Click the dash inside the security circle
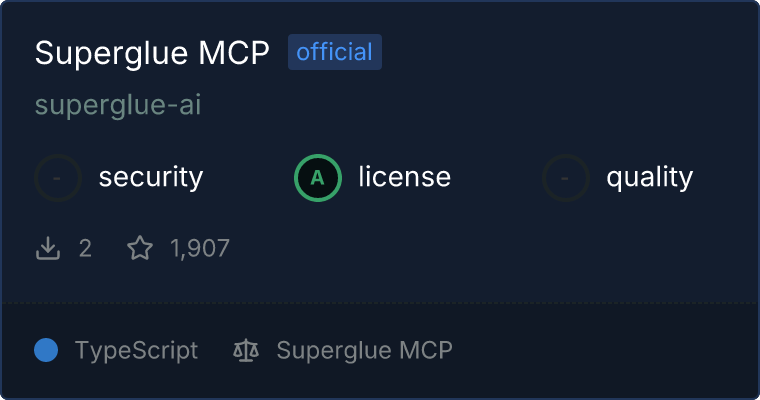This screenshot has height=400, width=760. 57,178
